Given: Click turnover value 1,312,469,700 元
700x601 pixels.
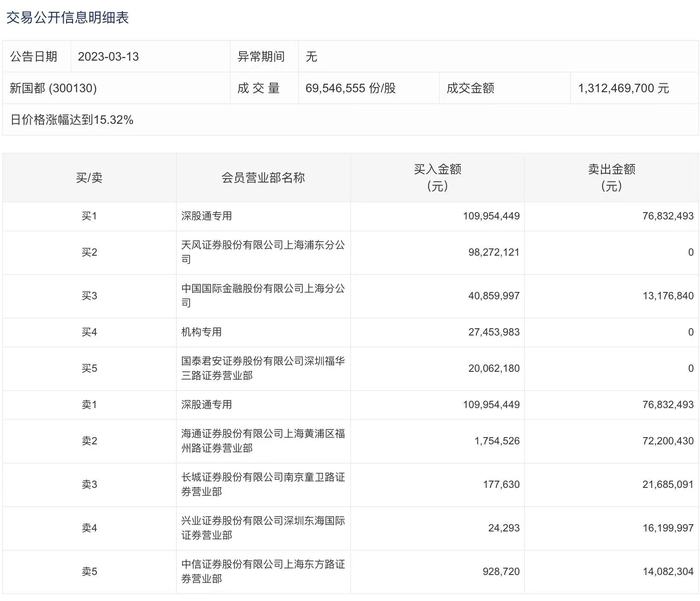Looking at the screenshot, I should [624, 88].
